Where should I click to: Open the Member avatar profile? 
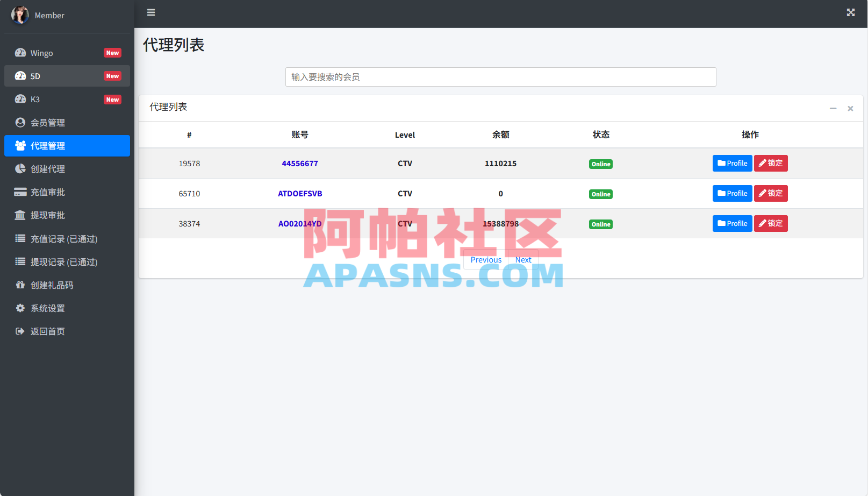pos(20,15)
